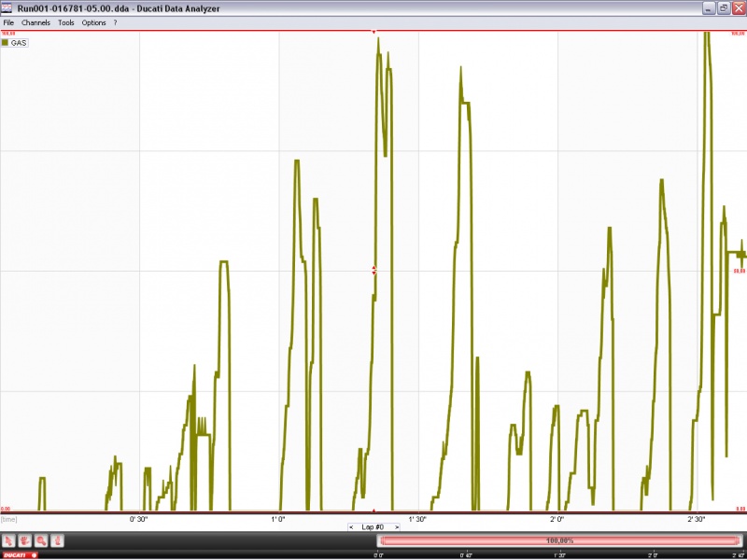The width and height of the screenshot is (747, 560).
Task: Open the Tools menu
Action: point(66,22)
